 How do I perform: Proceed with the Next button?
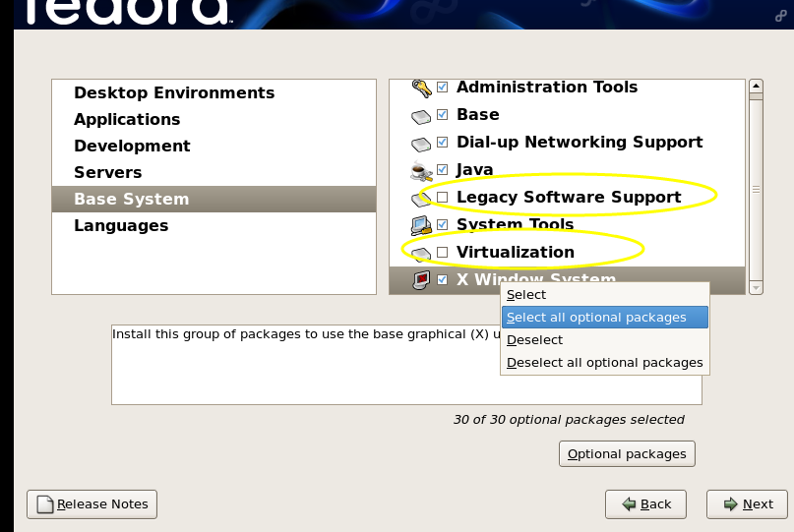point(747,504)
